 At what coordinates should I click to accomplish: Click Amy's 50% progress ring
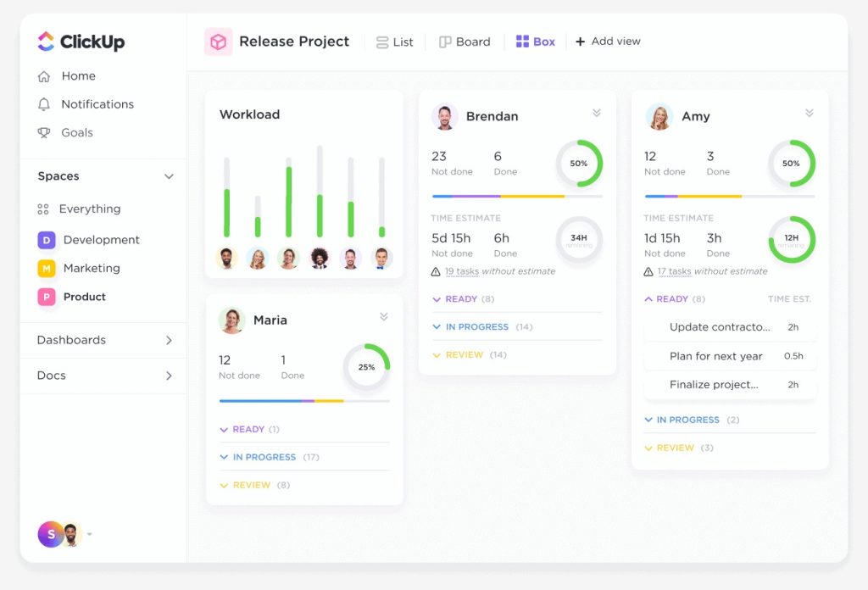click(791, 164)
